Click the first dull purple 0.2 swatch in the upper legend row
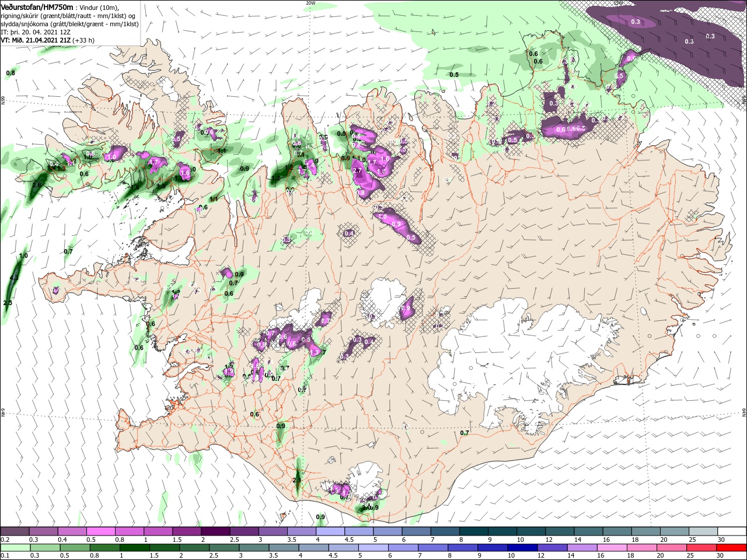Image resolution: width=747 pixels, height=560 pixels. click(x=15, y=531)
